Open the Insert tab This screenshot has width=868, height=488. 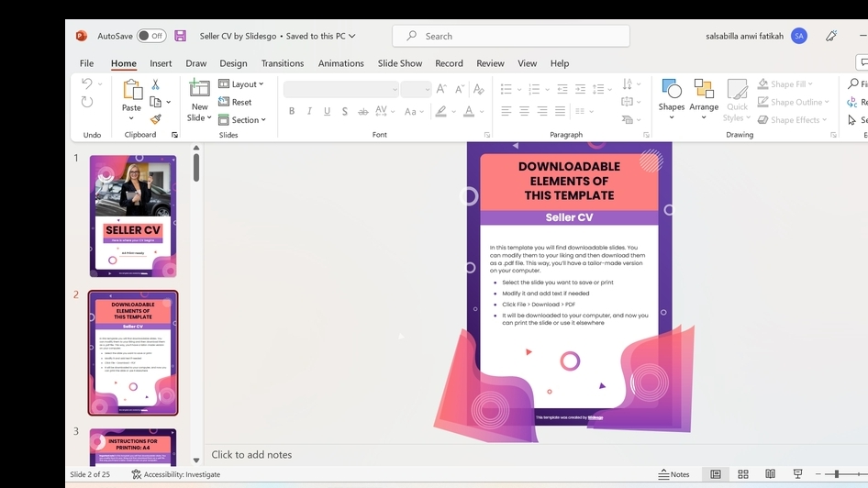pos(161,63)
